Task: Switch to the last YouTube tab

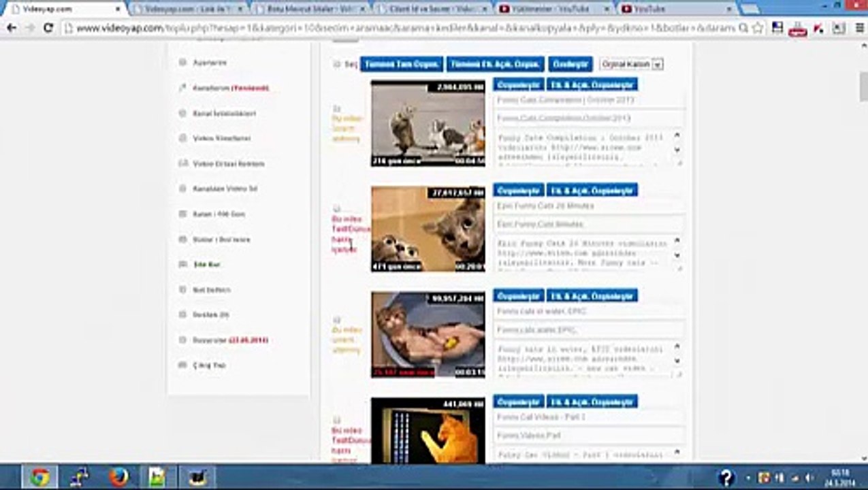Action: pos(677,9)
